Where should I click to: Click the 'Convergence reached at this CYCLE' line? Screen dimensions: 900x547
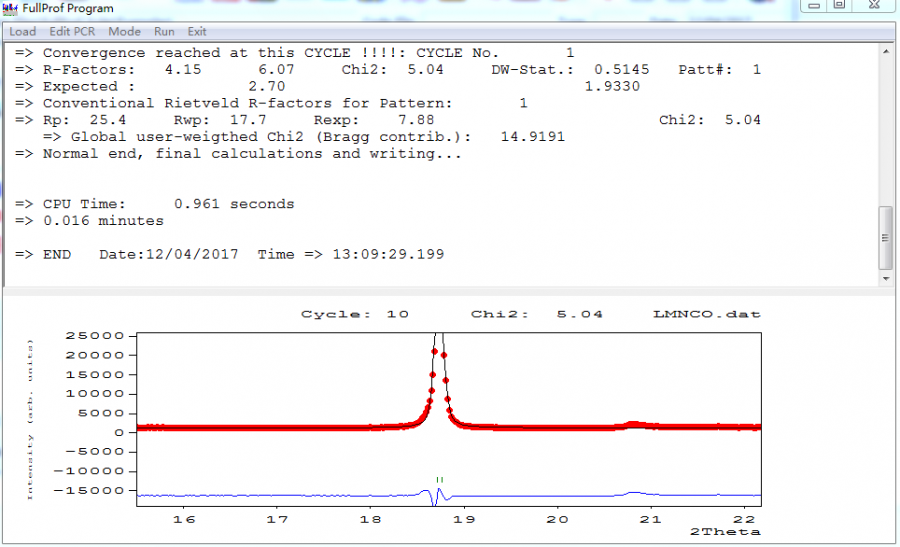point(294,53)
